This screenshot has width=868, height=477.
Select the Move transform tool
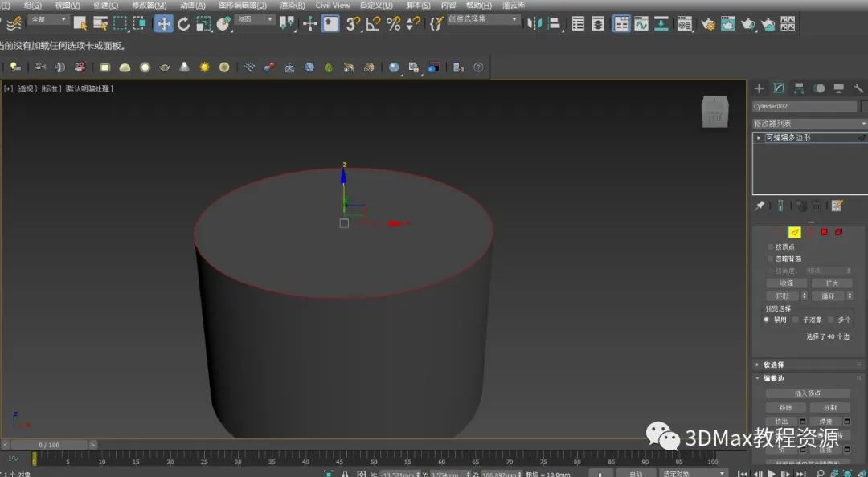tap(164, 24)
